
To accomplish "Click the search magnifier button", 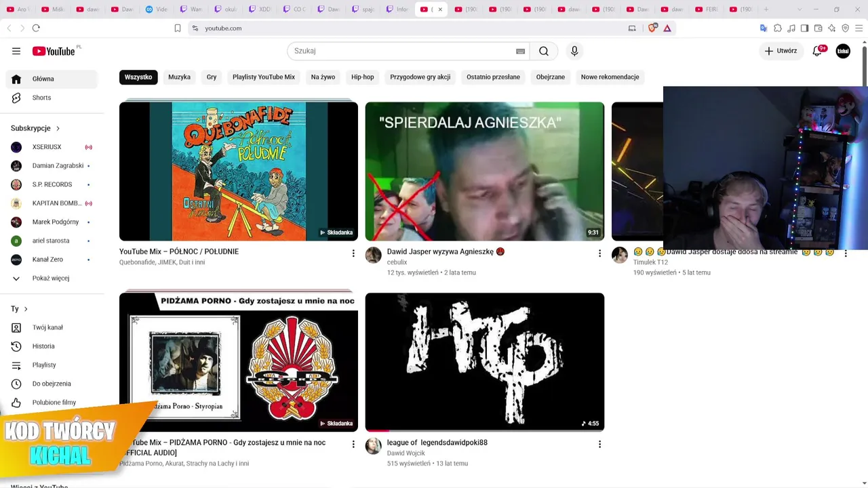I will (x=544, y=51).
